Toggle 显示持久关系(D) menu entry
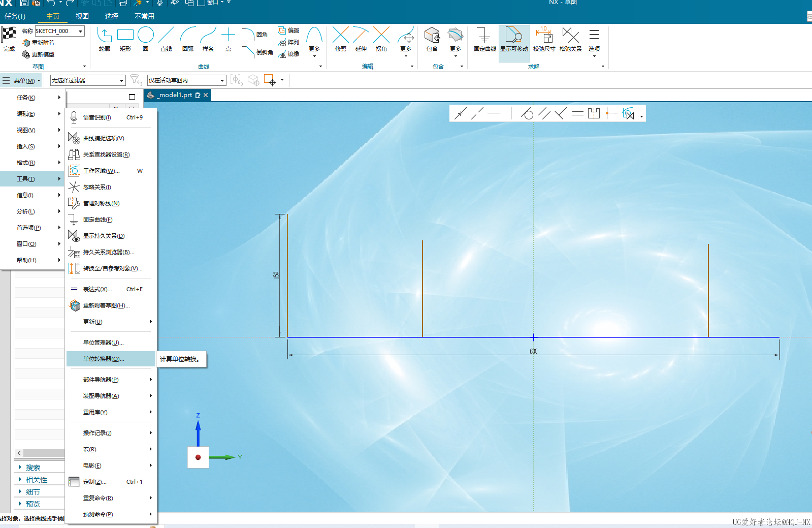 (111, 236)
